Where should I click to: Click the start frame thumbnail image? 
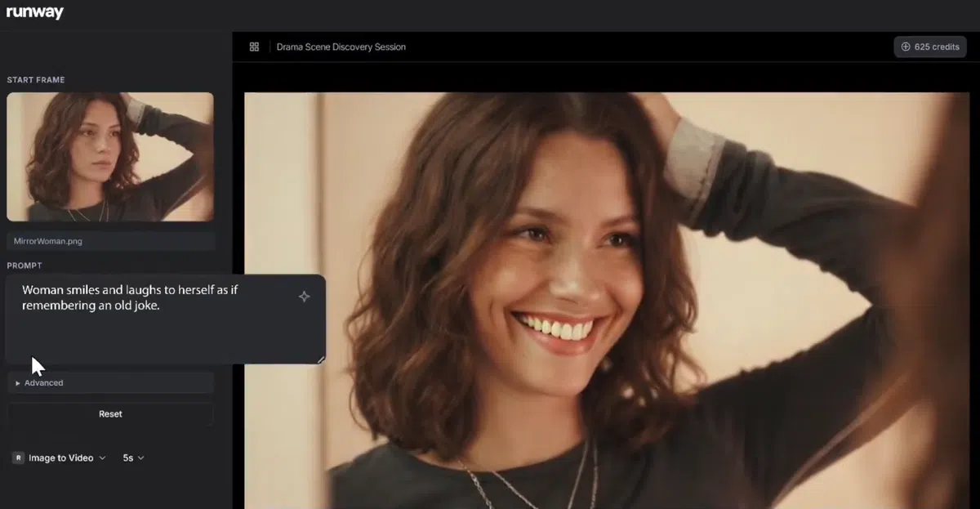[110, 156]
